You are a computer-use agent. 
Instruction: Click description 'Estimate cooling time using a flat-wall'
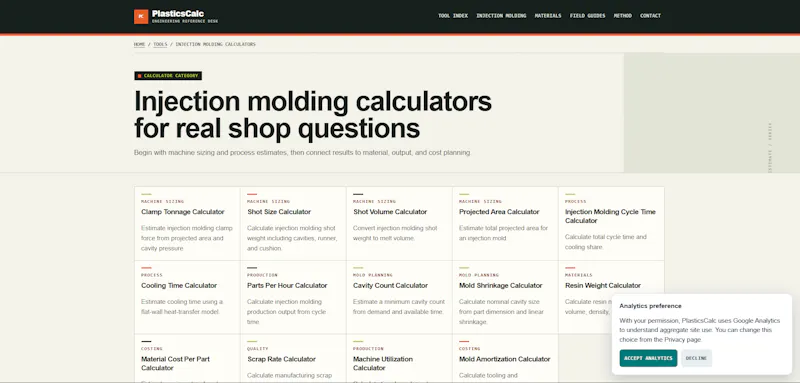[x=182, y=307]
